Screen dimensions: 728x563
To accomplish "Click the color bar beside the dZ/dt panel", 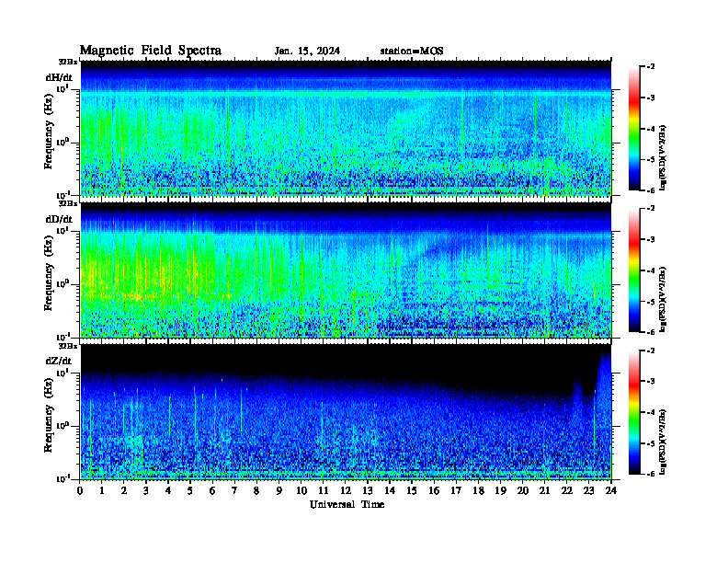I will pyautogui.click(x=634, y=412).
